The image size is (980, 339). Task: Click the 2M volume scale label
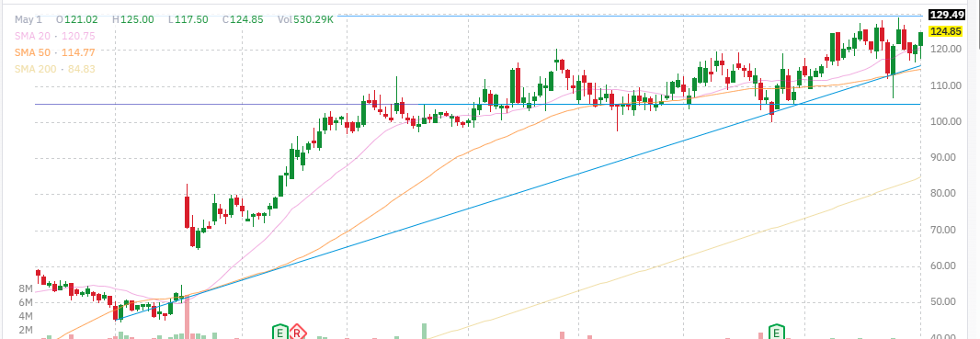(26, 330)
